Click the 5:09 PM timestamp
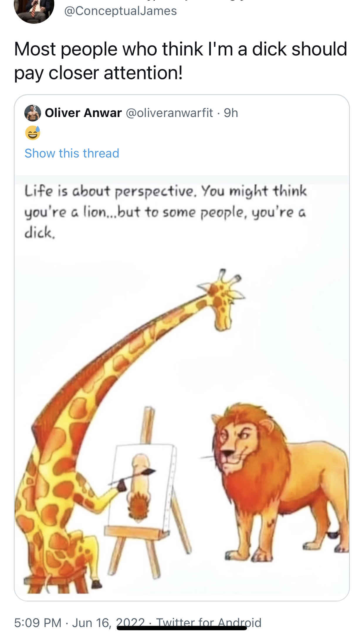Image resolution: width=364 pixels, height=637 pixels. 38,623
